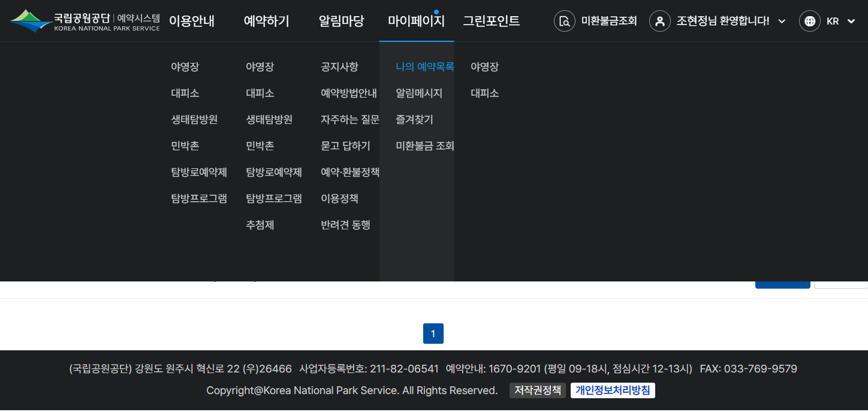Viewport: 868px width, 412px height.
Task: Open the KR language dropdown chevron
Action: pyautogui.click(x=851, y=22)
